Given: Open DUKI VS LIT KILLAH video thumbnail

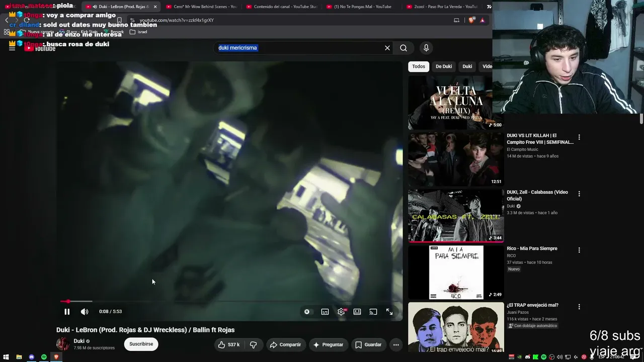Looking at the screenshot, I should [x=456, y=159].
